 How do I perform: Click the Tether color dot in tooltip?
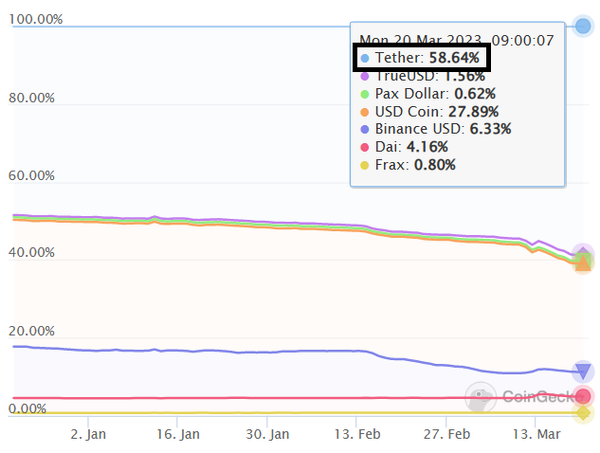365,58
